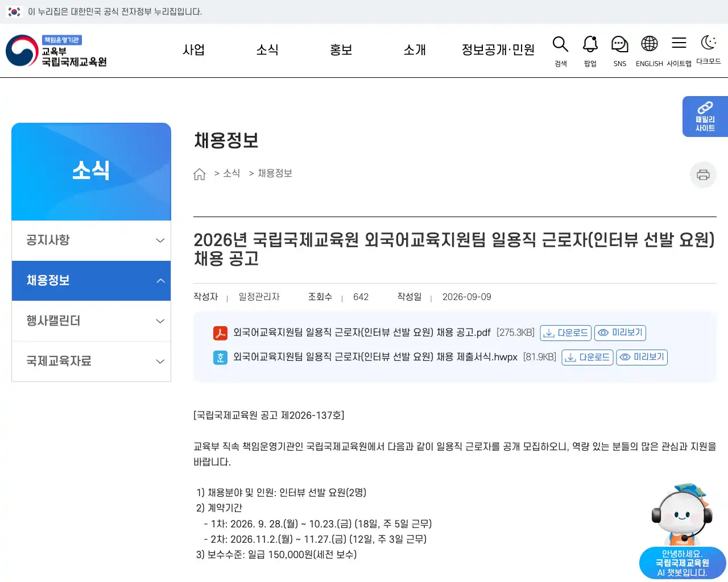Viewport: 728px width, 582px height.
Task: Collapse the 채용정보 sidebar section
Action: pos(91,281)
